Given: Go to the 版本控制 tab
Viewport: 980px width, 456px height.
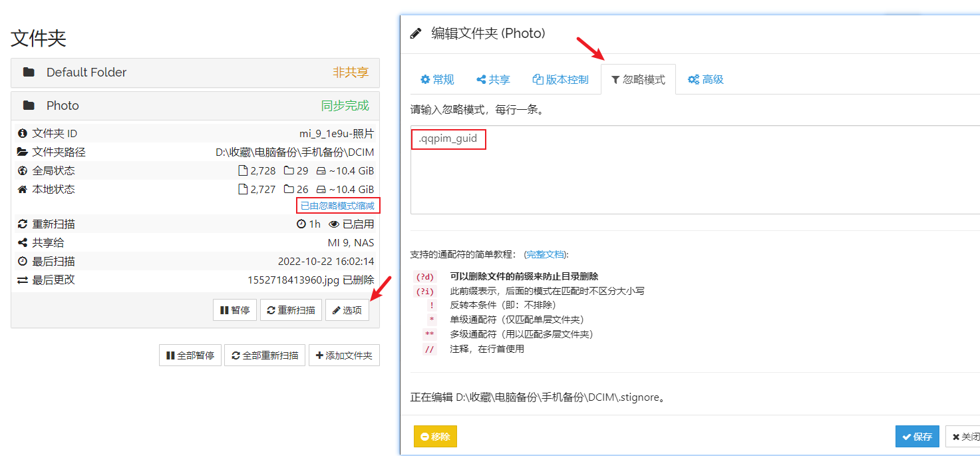Looking at the screenshot, I should point(560,80).
